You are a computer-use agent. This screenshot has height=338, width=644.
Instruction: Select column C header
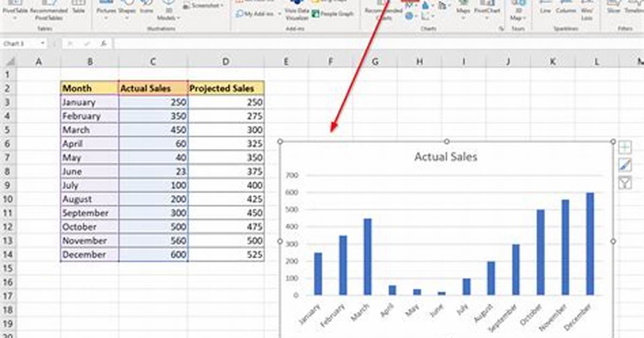[x=153, y=61]
